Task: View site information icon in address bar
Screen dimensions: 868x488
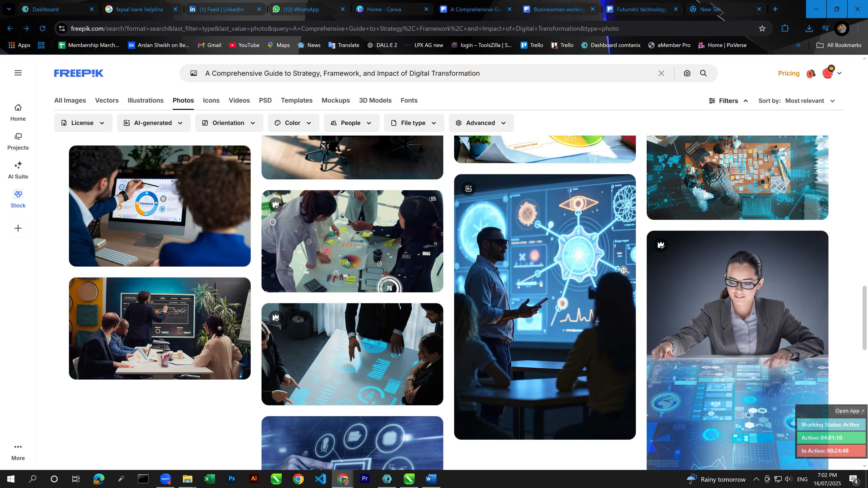Action: (62, 29)
